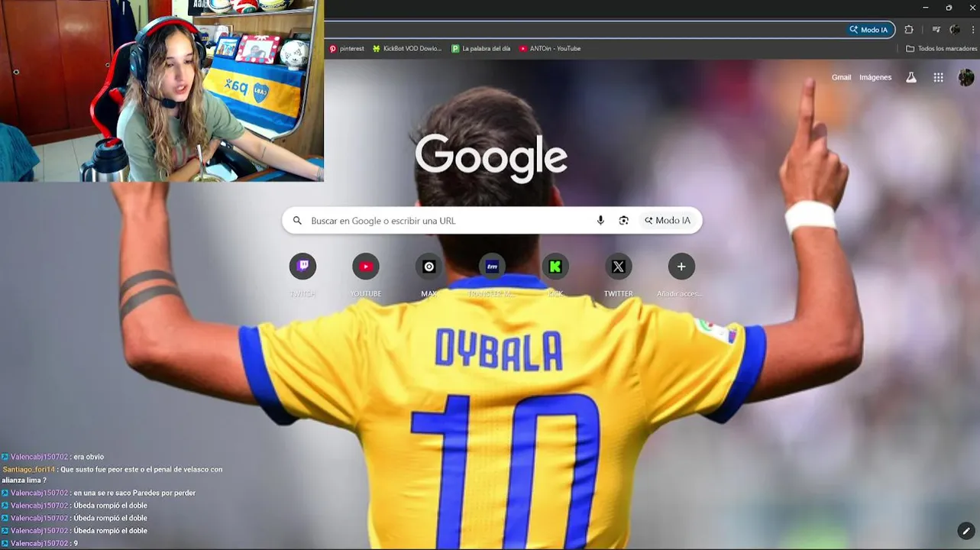This screenshot has height=550, width=980.
Task: Open the Twitch shortcut tile
Action: (302, 267)
